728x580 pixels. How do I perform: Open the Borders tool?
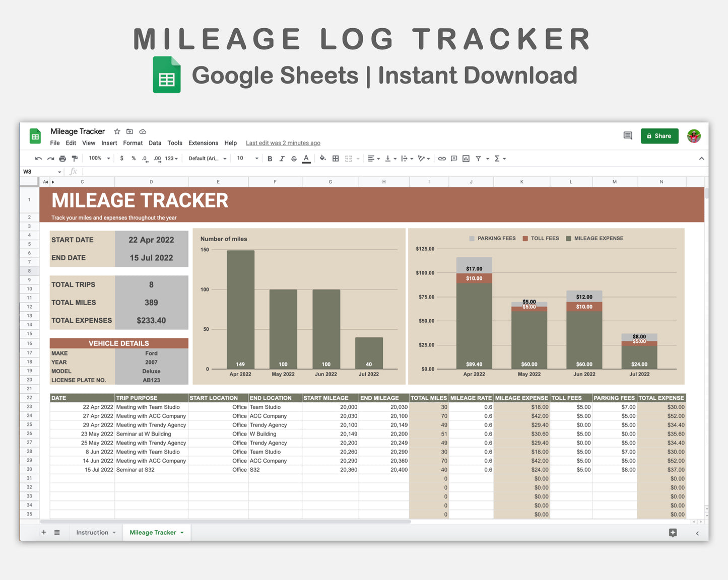tap(335, 158)
